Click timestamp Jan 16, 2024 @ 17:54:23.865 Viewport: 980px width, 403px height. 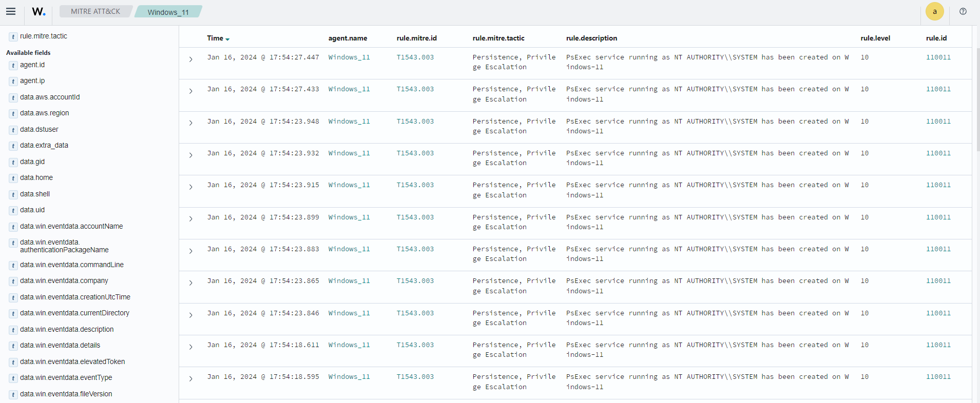263,281
